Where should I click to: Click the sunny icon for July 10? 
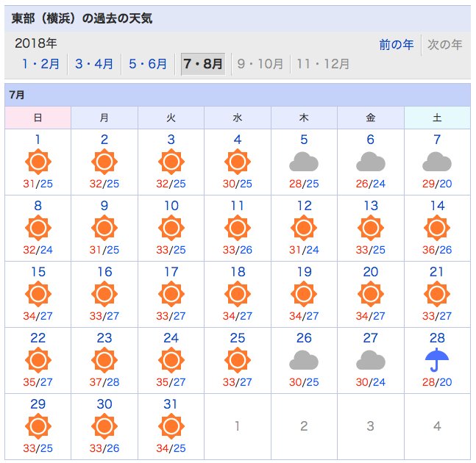coord(171,228)
